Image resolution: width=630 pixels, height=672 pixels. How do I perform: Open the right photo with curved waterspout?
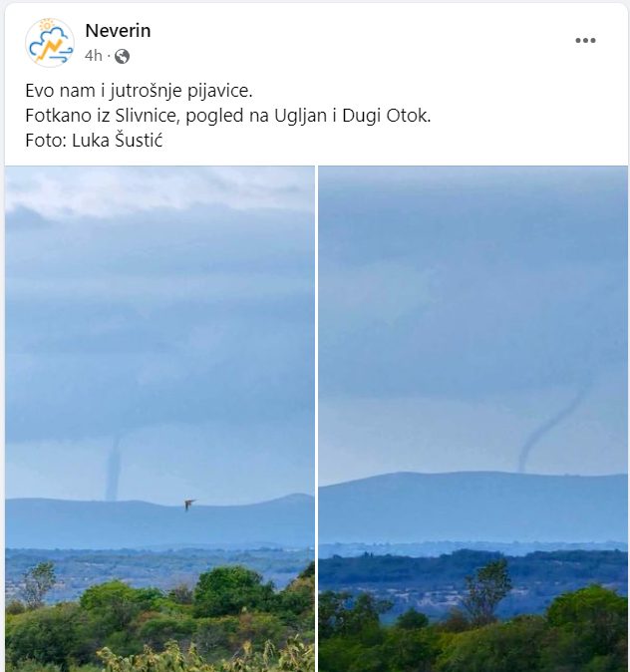coord(473,419)
